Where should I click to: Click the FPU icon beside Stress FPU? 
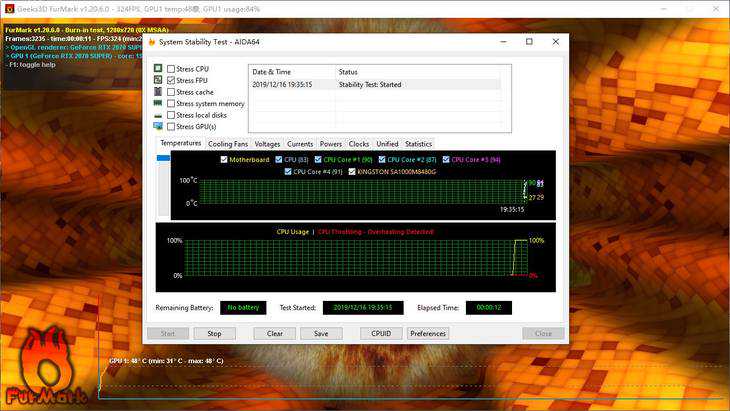(157, 80)
